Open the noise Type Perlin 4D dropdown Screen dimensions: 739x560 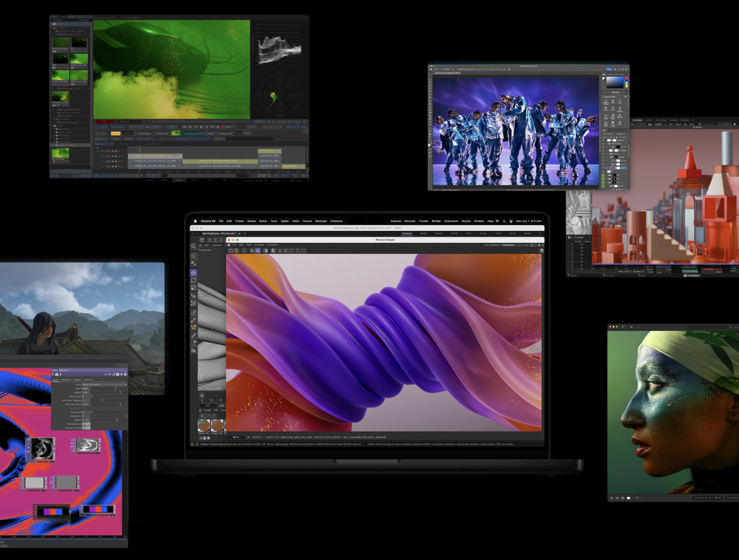click(x=104, y=384)
